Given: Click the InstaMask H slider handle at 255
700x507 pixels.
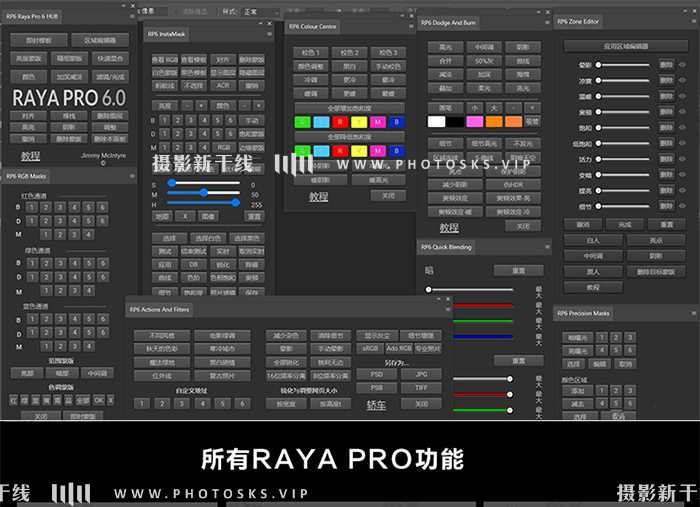Looking at the screenshot, I should [235, 203].
